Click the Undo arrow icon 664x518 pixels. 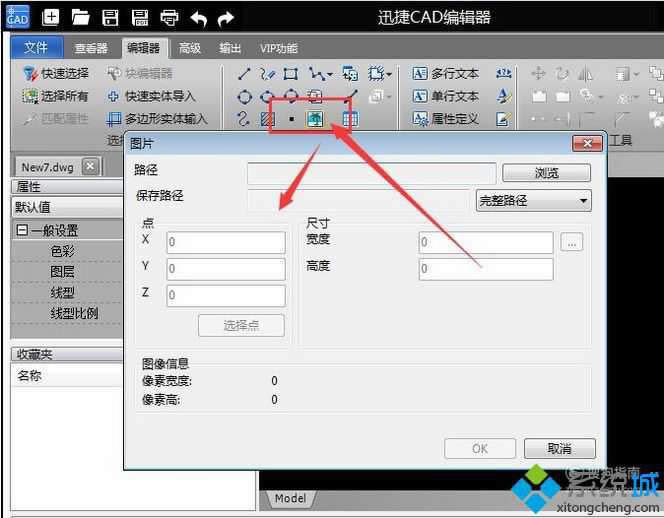[x=198, y=18]
